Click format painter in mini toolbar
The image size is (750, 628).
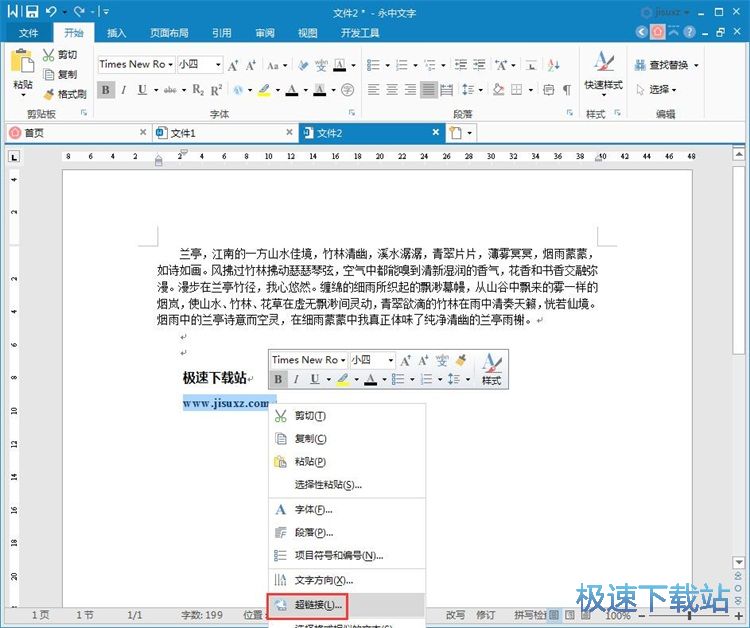(x=461, y=360)
